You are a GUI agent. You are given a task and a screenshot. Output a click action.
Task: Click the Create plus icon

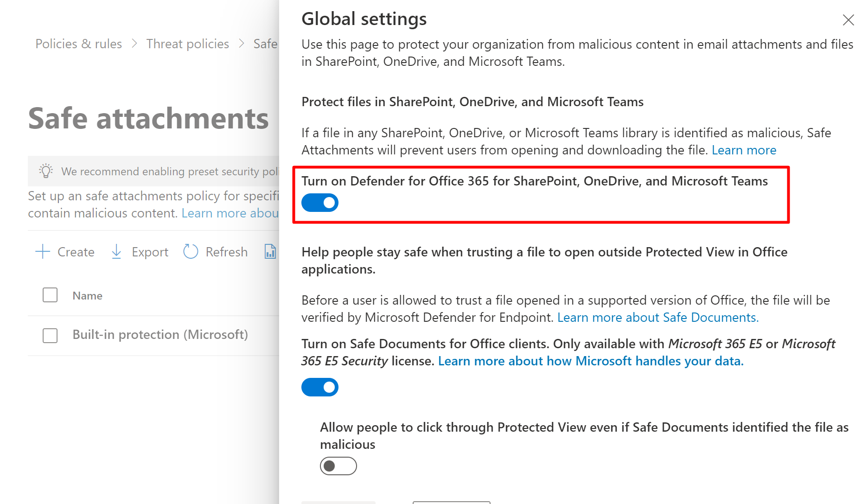43,252
